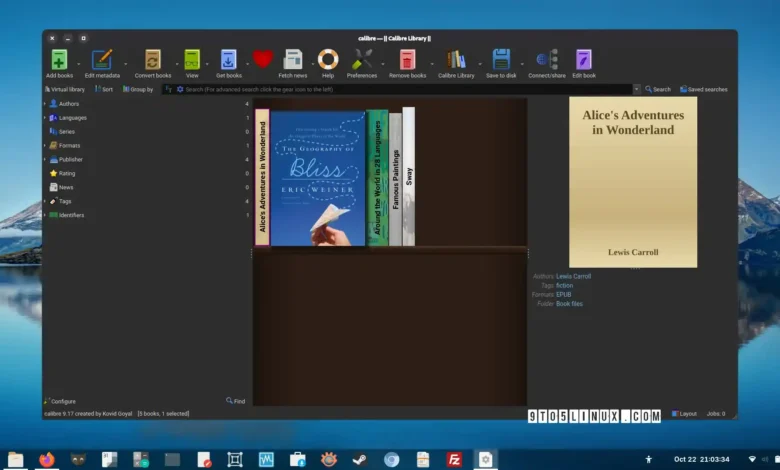Click the Search button
The height and width of the screenshot is (470, 780).
click(658, 90)
